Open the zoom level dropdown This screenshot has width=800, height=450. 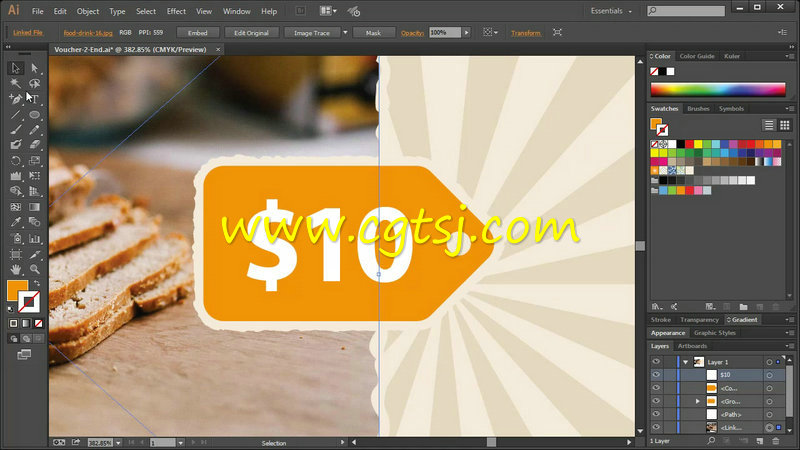tap(118, 443)
